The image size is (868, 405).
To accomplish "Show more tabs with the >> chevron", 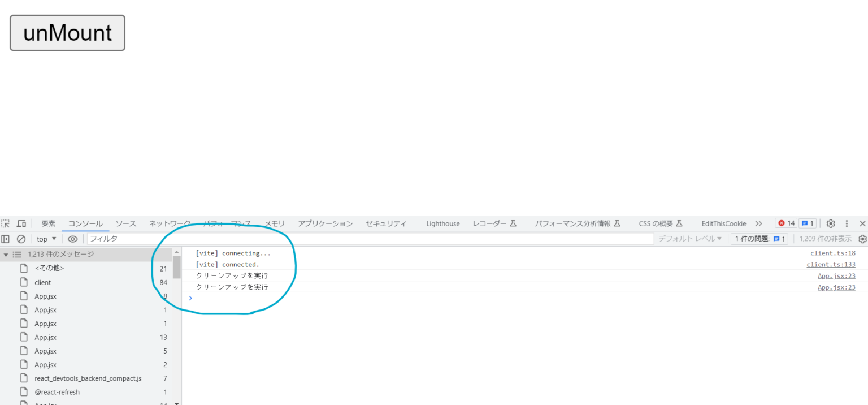I will (x=758, y=223).
